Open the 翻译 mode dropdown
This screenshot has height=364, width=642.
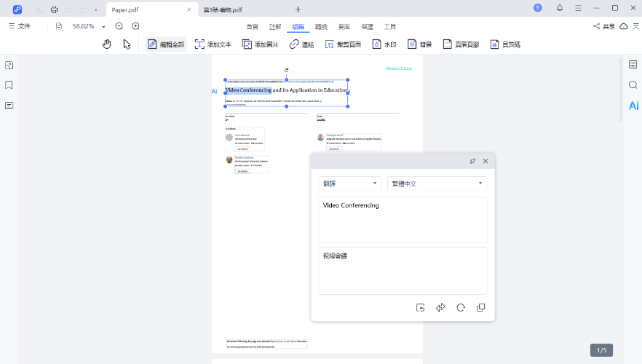[x=350, y=183]
